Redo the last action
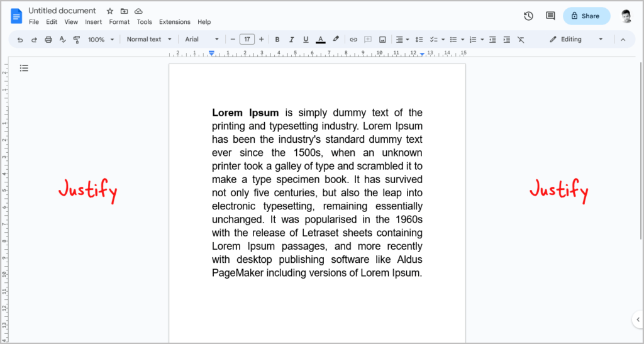The height and width of the screenshot is (344, 644). coord(34,40)
